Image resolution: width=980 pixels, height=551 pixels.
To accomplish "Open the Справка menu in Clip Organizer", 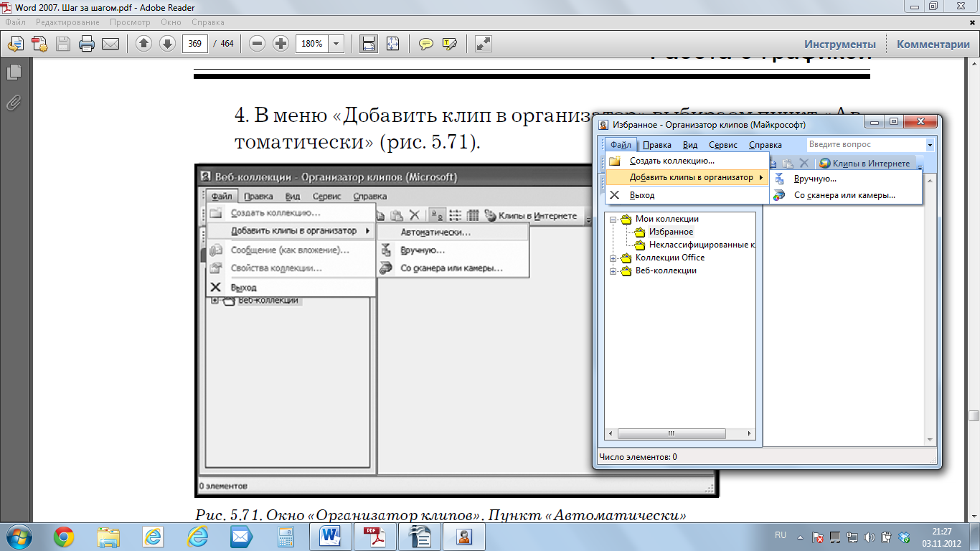I will coord(765,145).
